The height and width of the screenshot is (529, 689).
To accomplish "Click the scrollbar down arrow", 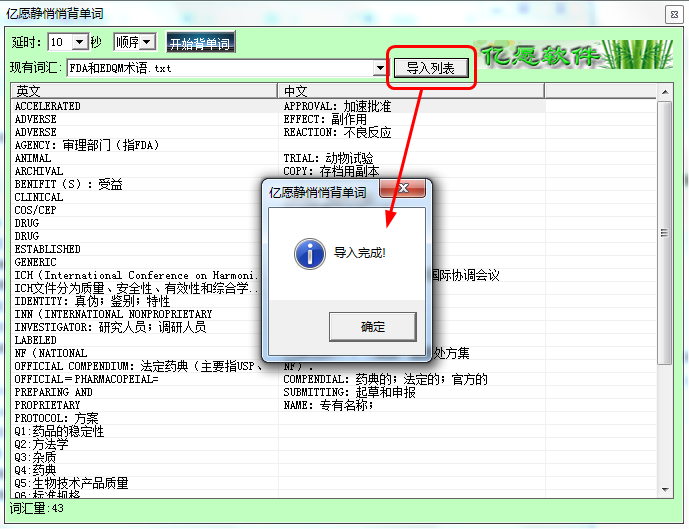I will point(665,489).
